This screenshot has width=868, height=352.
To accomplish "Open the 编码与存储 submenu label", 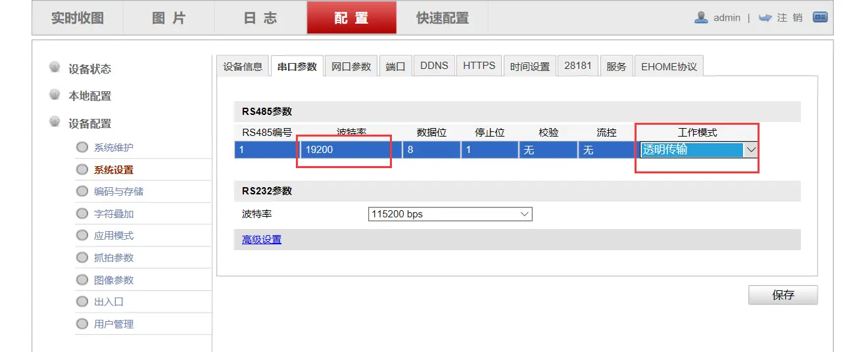I will pos(119,192).
